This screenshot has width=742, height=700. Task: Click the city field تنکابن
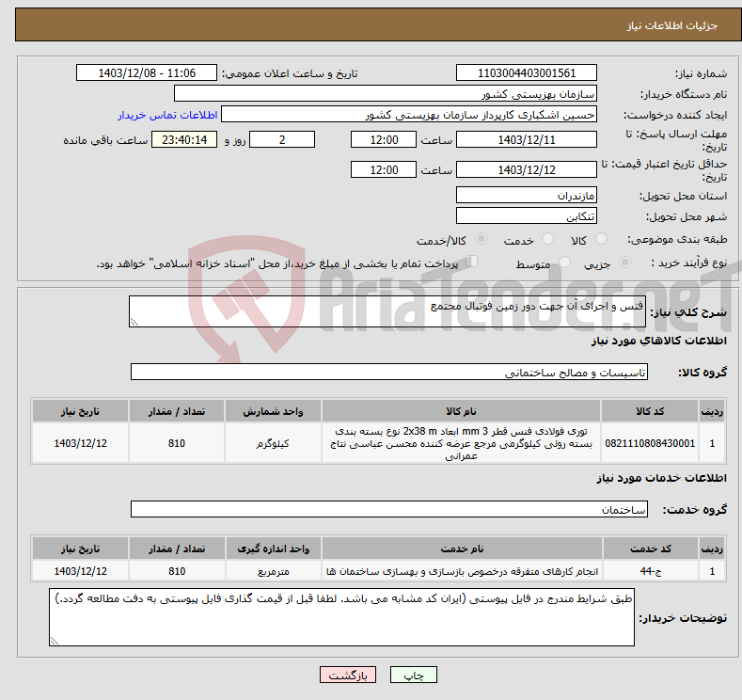coord(527,215)
